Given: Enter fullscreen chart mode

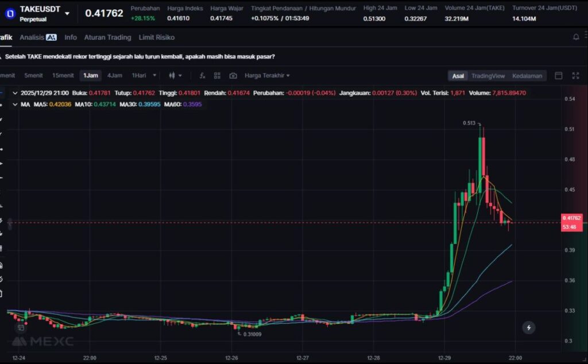Looking at the screenshot, I should [x=575, y=76].
